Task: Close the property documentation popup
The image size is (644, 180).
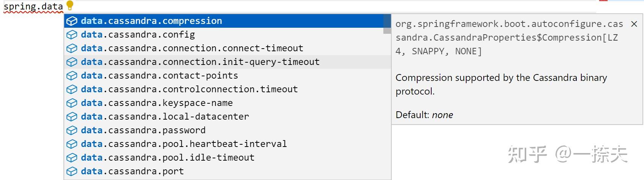Action: [x=634, y=24]
